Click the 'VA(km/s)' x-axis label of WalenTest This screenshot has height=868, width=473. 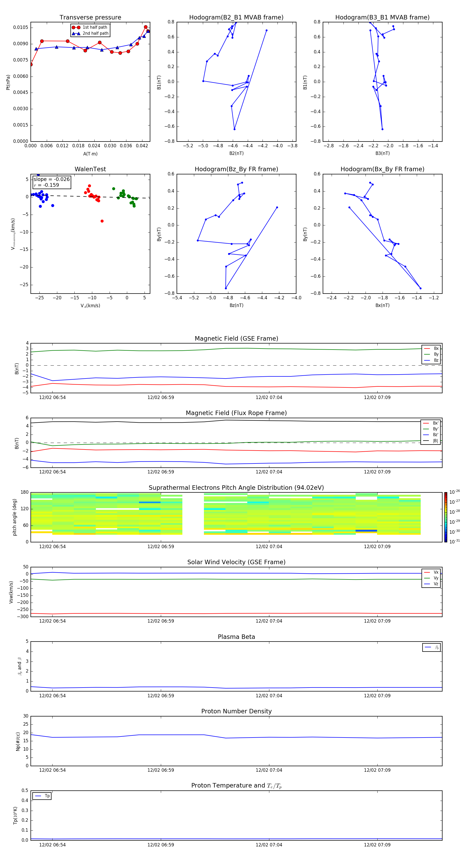coord(90,306)
